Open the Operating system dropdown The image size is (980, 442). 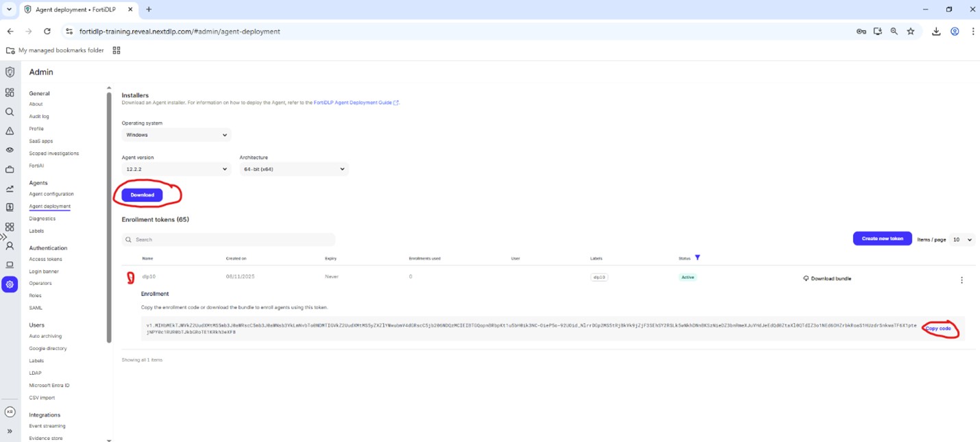(x=176, y=135)
